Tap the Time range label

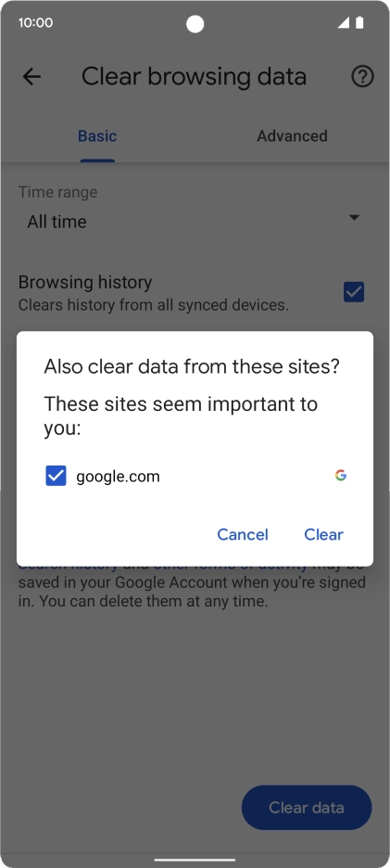coord(57,192)
